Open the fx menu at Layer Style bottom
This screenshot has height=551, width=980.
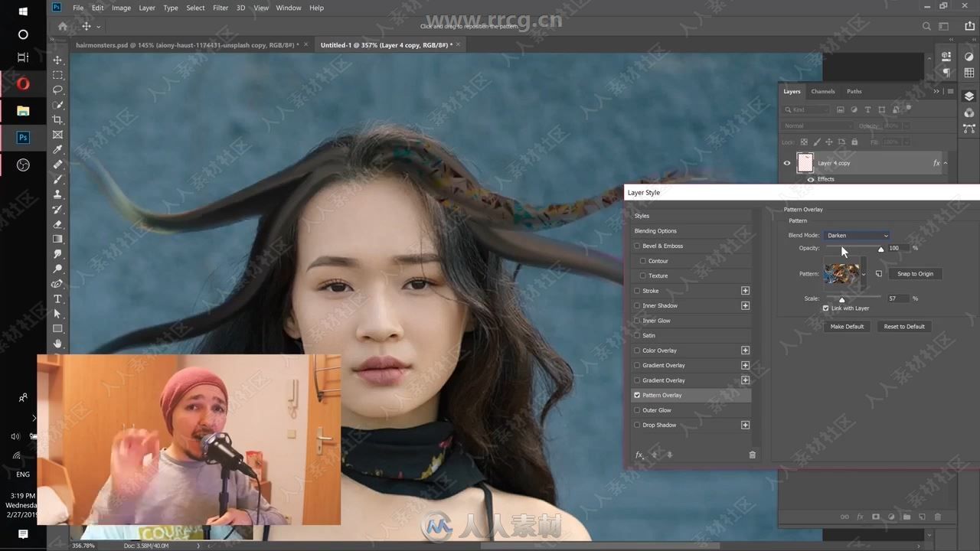[639, 455]
